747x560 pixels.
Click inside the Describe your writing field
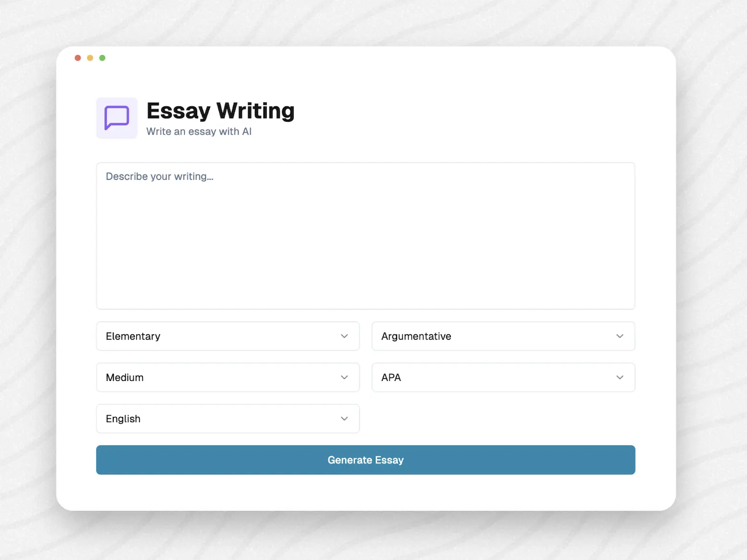365,235
